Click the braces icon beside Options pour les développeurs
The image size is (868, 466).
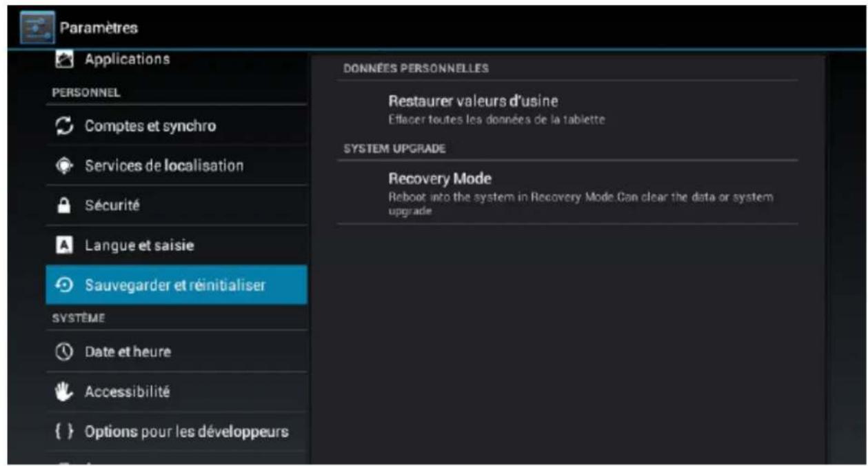(64, 432)
